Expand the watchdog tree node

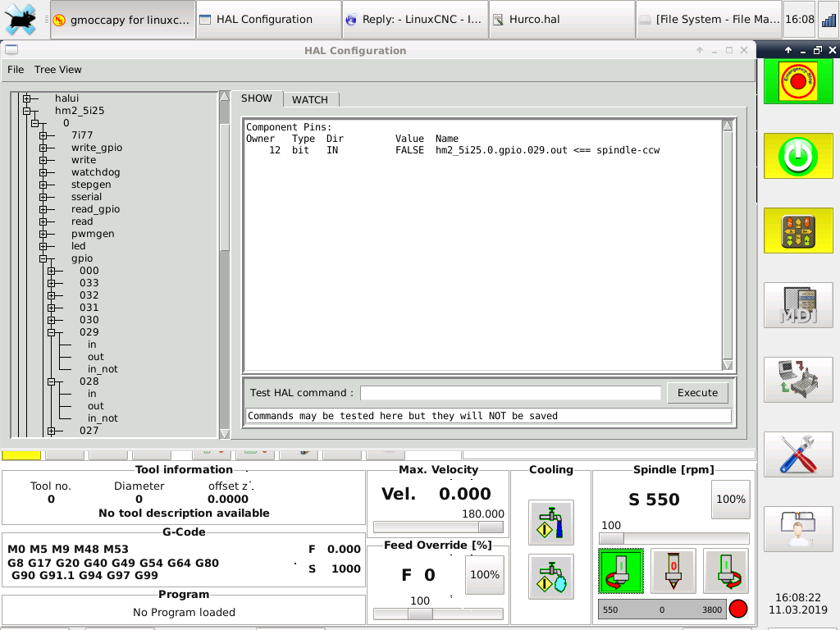coord(43,172)
